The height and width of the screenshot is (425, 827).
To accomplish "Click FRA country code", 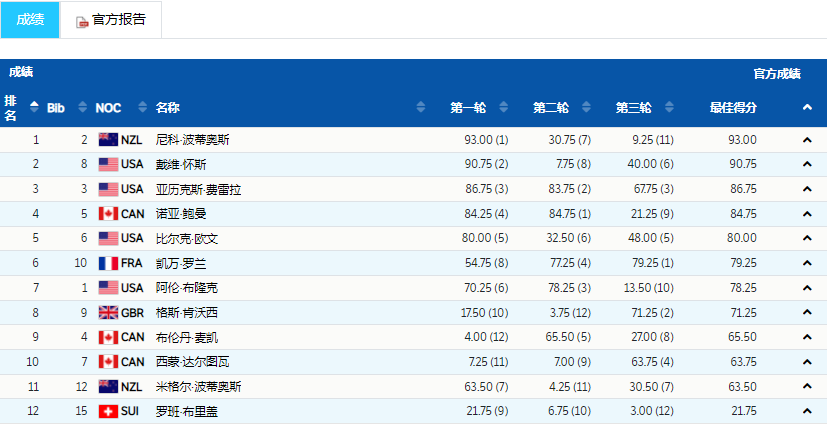I will tap(132, 263).
